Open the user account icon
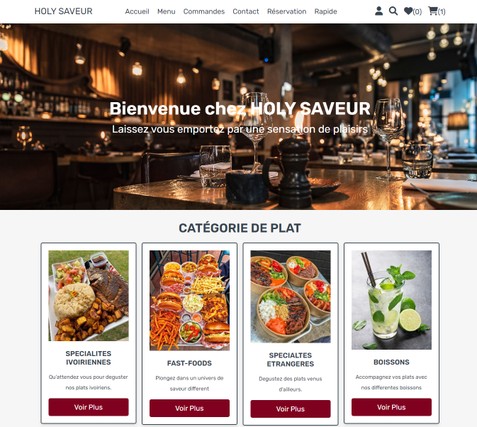Viewport: 477px width, 427px height. 379,11
